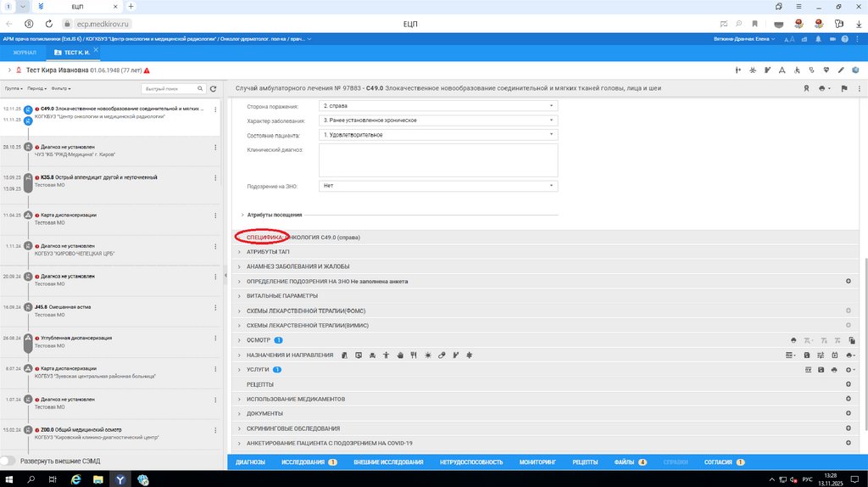Click the notification bell icon in the header
868x487 pixels.
pyautogui.click(x=818, y=39)
